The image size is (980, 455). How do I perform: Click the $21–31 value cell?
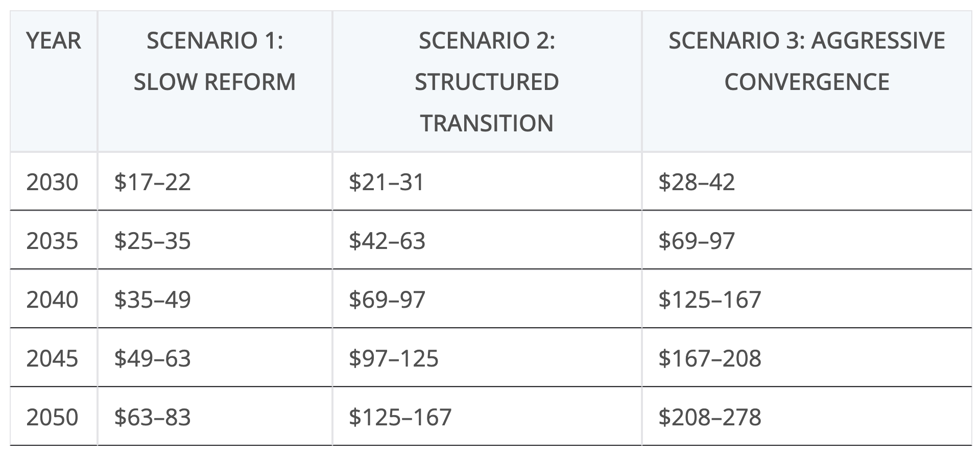click(x=386, y=182)
